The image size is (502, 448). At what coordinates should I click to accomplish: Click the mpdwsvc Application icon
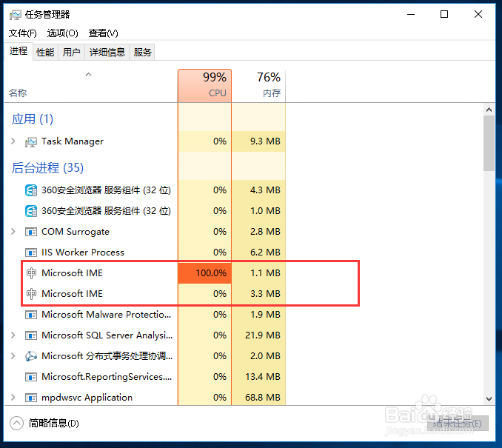tap(31, 398)
